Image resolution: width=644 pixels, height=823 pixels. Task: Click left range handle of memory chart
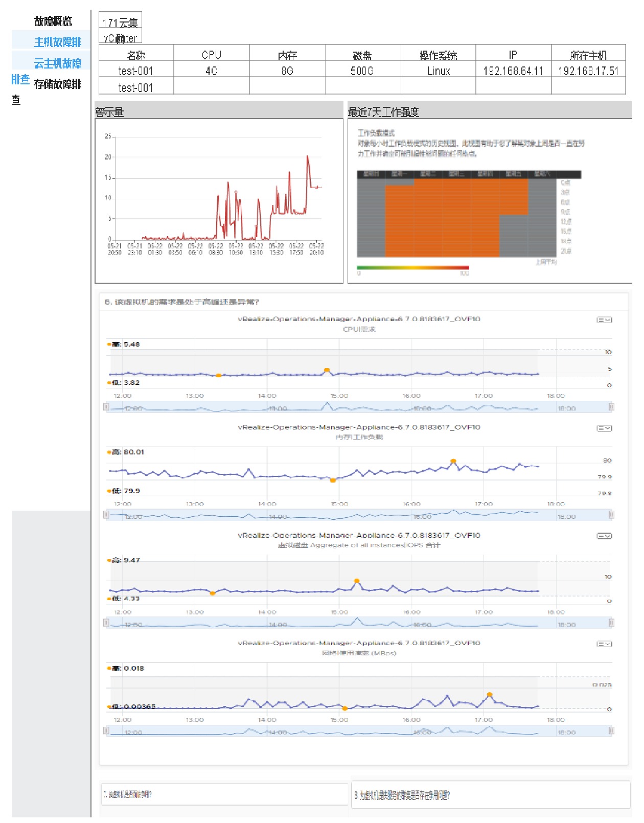(x=106, y=514)
